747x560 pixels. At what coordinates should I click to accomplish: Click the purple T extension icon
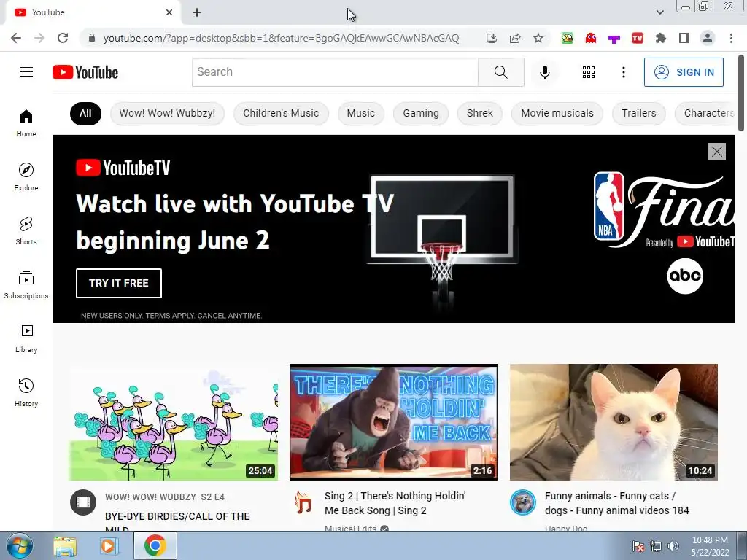614,39
